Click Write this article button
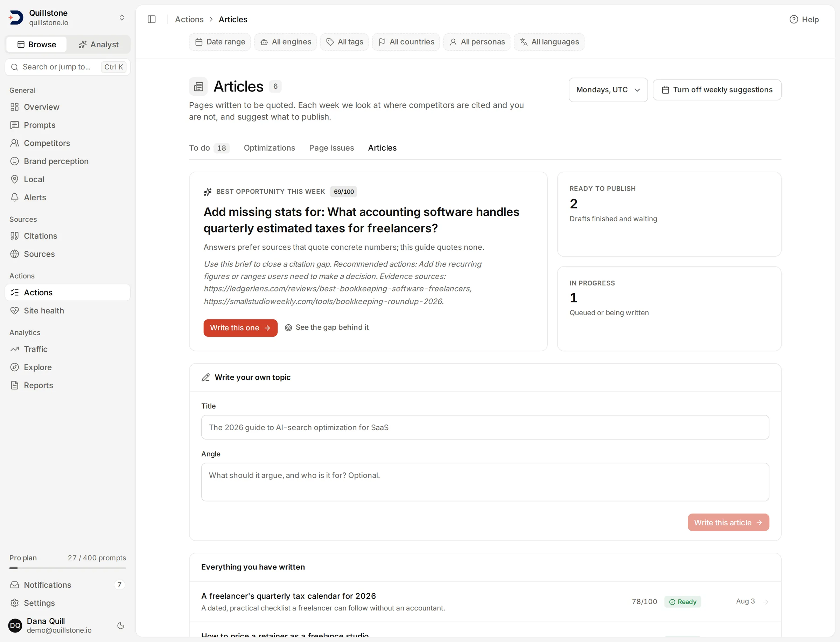The height and width of the screenshot is (642, 840). (x=728, y=522)
